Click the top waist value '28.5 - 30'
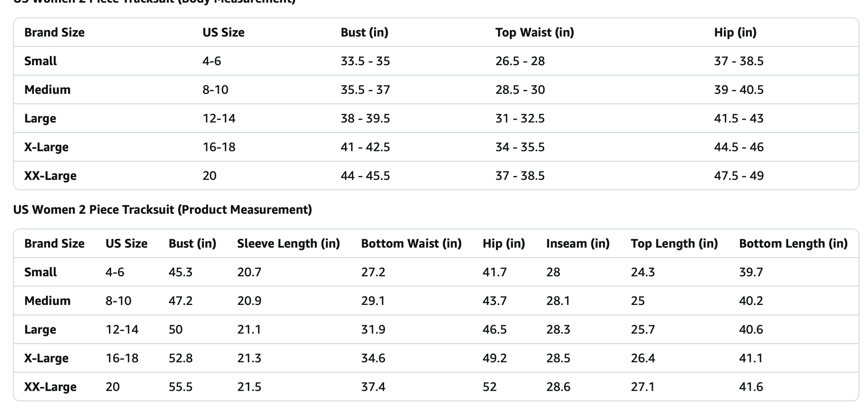868x417 pixels. coord(520,90)
